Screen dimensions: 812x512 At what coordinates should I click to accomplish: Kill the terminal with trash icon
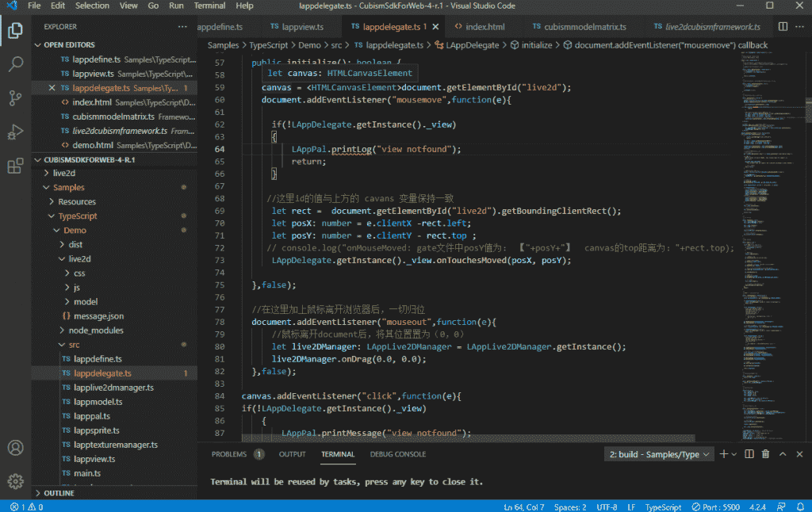[x=765, y=454]
